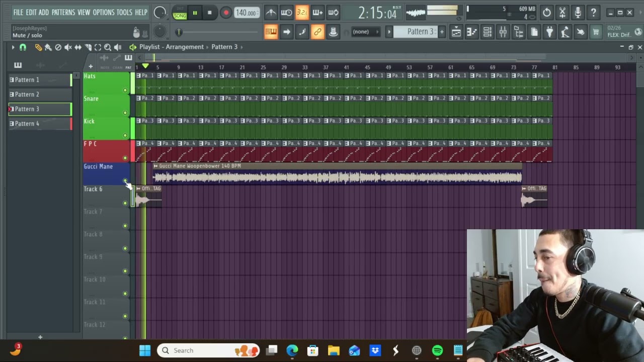Open the Browser panel icon
644x362 pixels.
click(519, 32)
